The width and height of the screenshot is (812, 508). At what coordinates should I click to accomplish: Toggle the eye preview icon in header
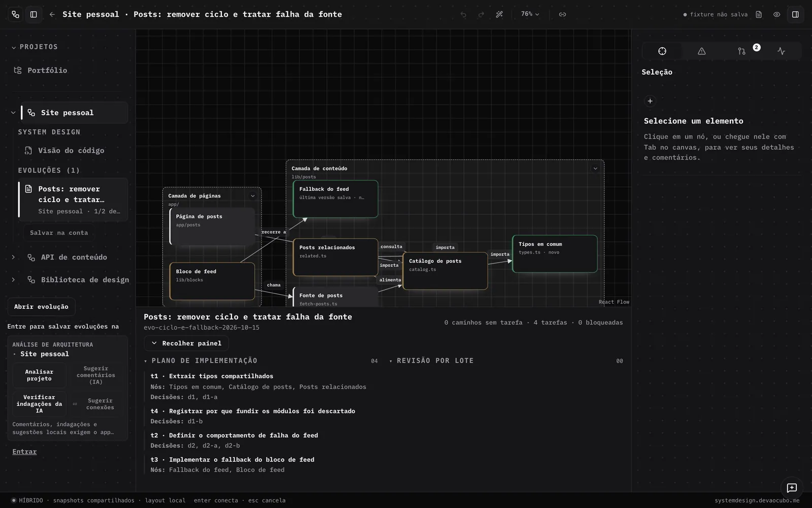[776, 14]
